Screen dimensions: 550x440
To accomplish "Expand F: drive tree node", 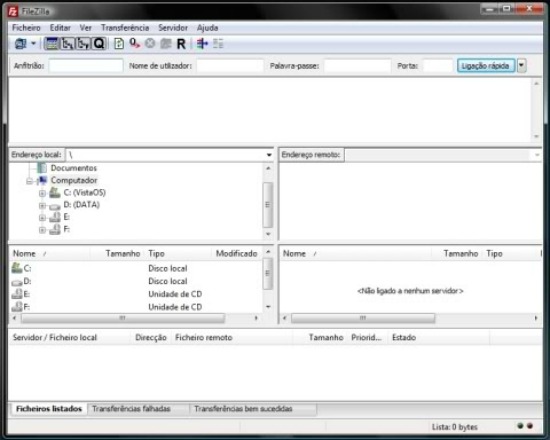I will (42, 230).
